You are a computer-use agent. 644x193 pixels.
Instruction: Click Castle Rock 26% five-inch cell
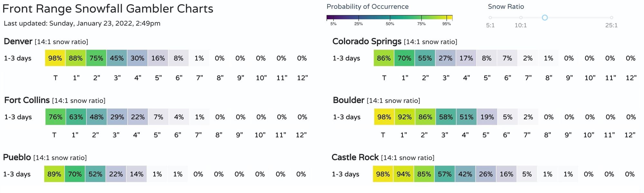[486, 174]
